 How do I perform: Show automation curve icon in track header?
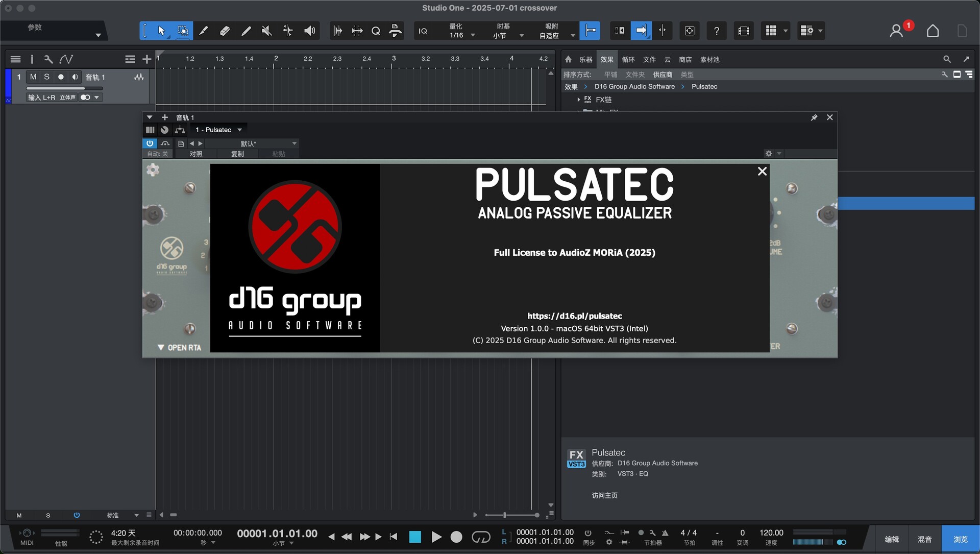66,59
